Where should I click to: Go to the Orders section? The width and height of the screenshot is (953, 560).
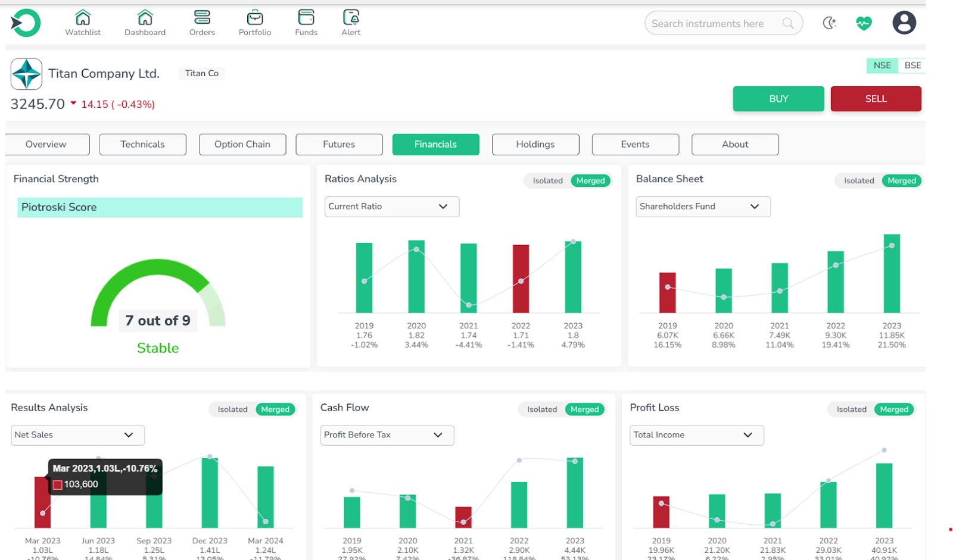tap(202, 23)
